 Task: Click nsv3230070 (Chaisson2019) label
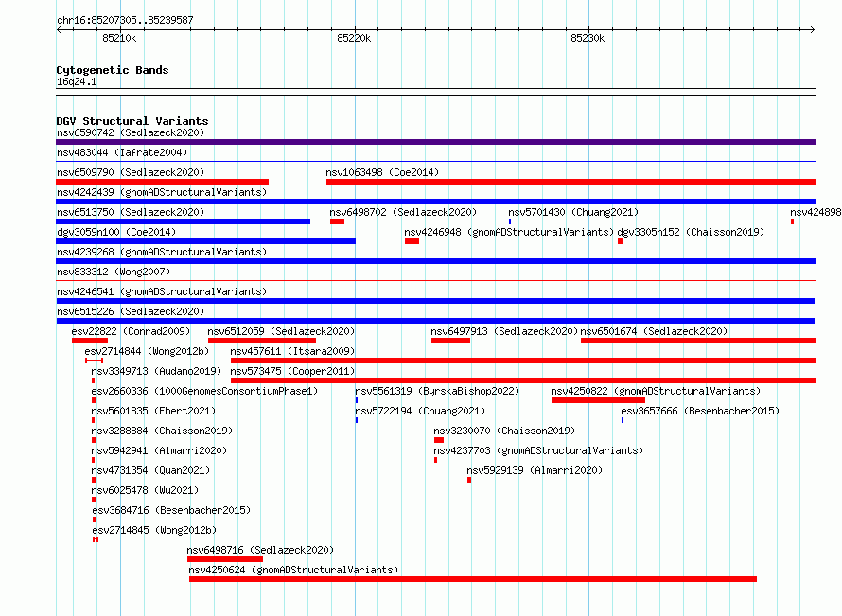click(504, 431)
